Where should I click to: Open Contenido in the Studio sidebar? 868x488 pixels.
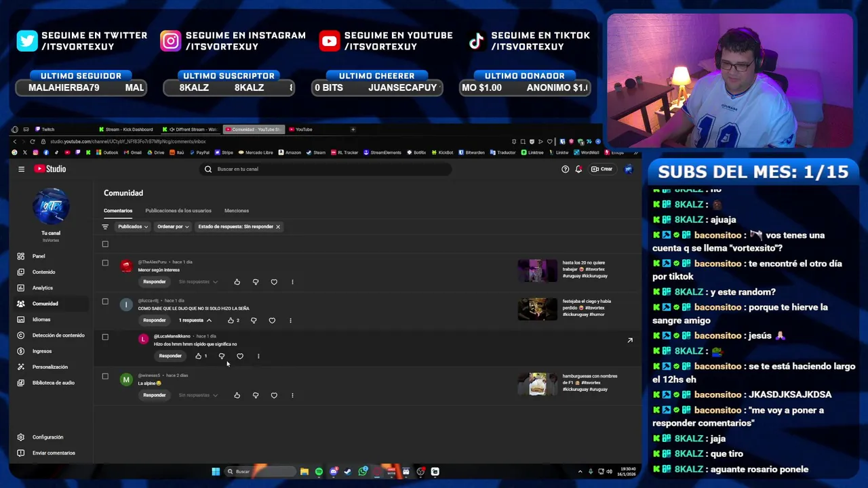click(51, 272)
